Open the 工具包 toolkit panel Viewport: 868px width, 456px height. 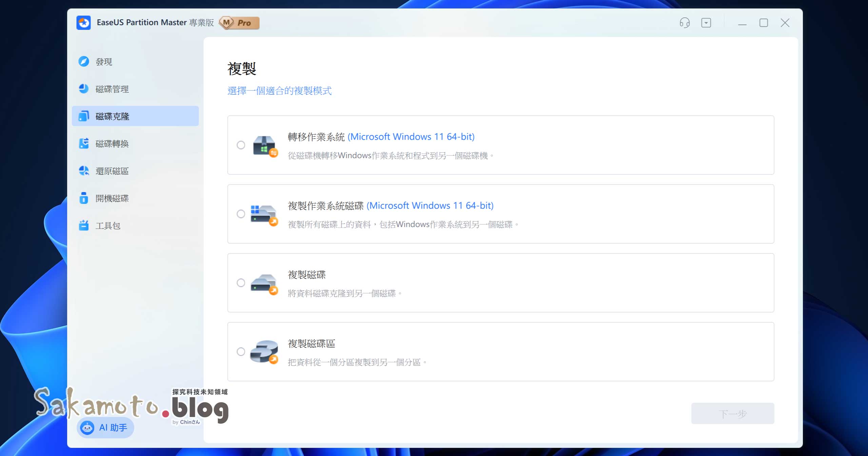pyautogui.click(x=84, y=225)
